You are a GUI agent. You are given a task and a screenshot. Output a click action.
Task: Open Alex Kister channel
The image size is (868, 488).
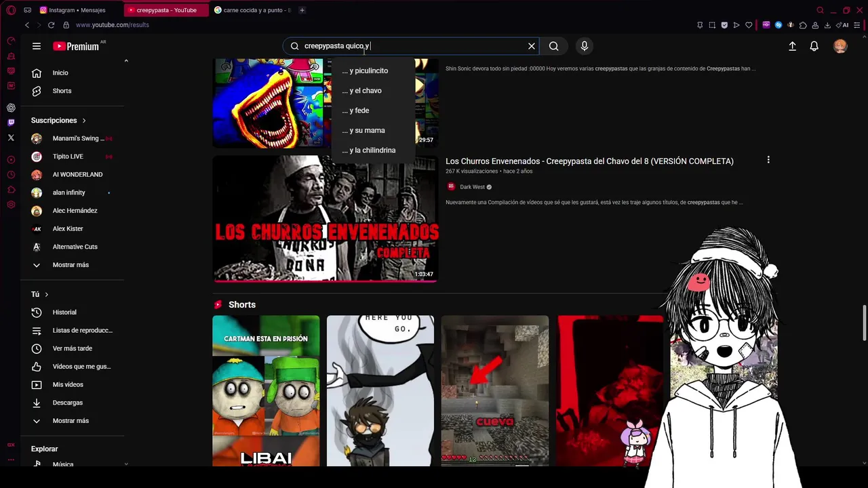[x=73, y=228]
